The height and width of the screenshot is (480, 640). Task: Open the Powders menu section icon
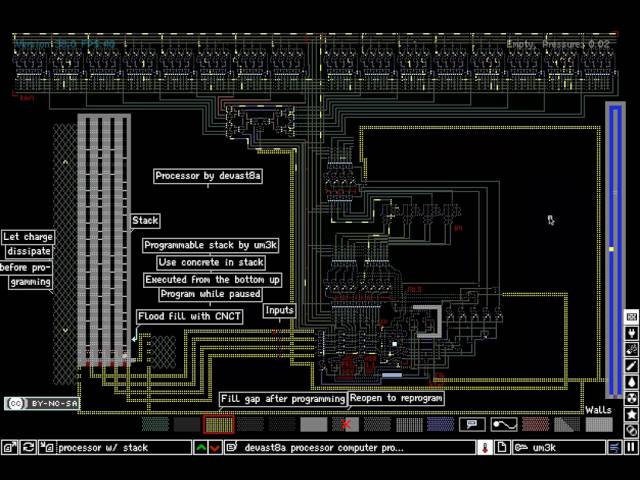(631, 349)
